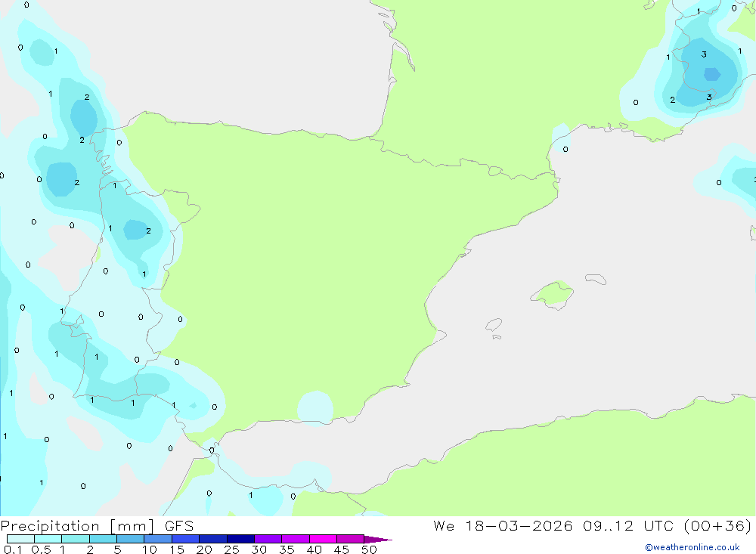
Task: Click the '0.1' legend scale label
Action: [x=13, y=549]
